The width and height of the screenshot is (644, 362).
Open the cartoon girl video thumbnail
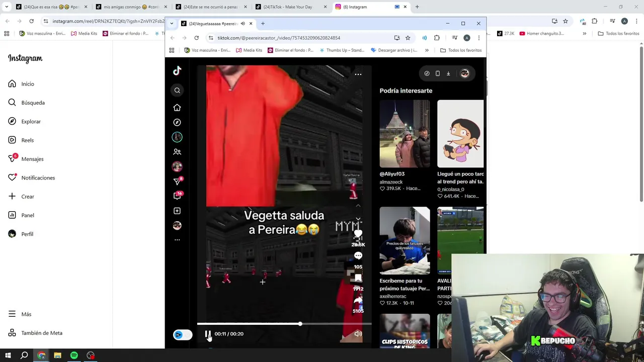coord(460,134)
